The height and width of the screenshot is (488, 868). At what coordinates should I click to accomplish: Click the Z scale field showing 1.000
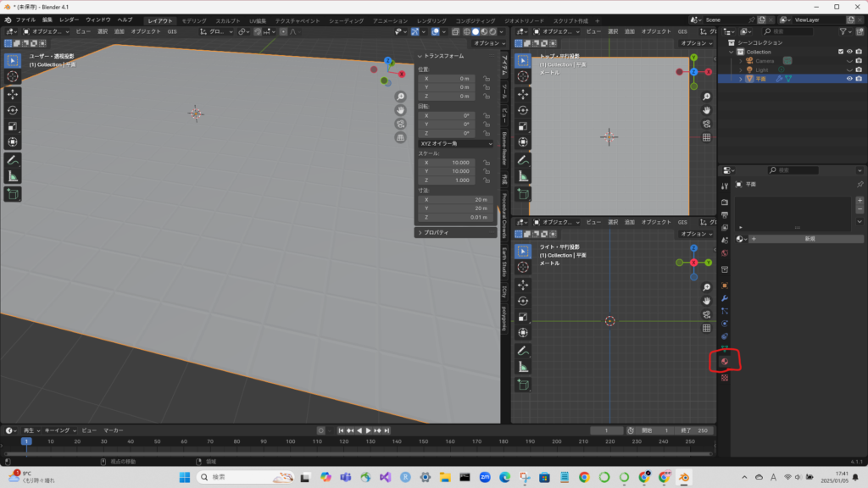click(448, 180)
